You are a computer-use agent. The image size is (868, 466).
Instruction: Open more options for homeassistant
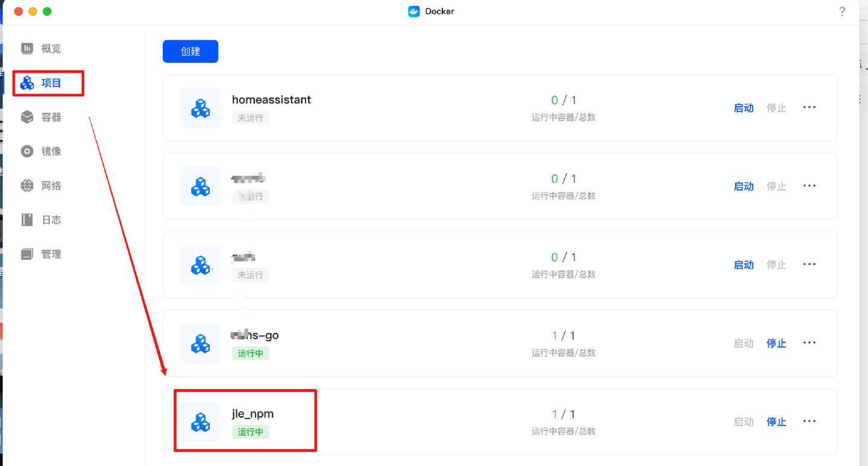click(x=809, y=107)
